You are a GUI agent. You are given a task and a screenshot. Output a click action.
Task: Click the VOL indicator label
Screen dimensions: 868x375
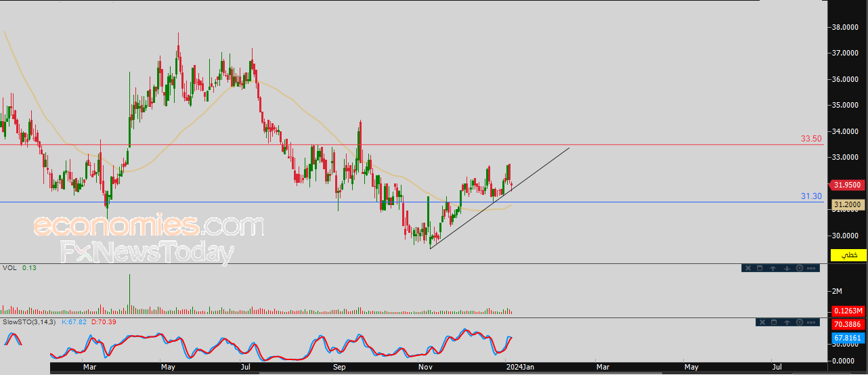pyautogui.click(x=9, y=268)
